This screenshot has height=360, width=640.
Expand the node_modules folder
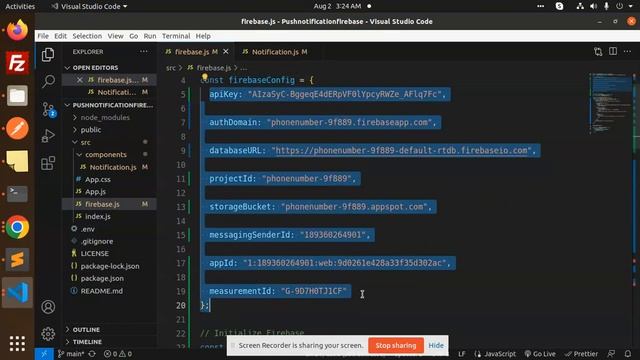105,118
